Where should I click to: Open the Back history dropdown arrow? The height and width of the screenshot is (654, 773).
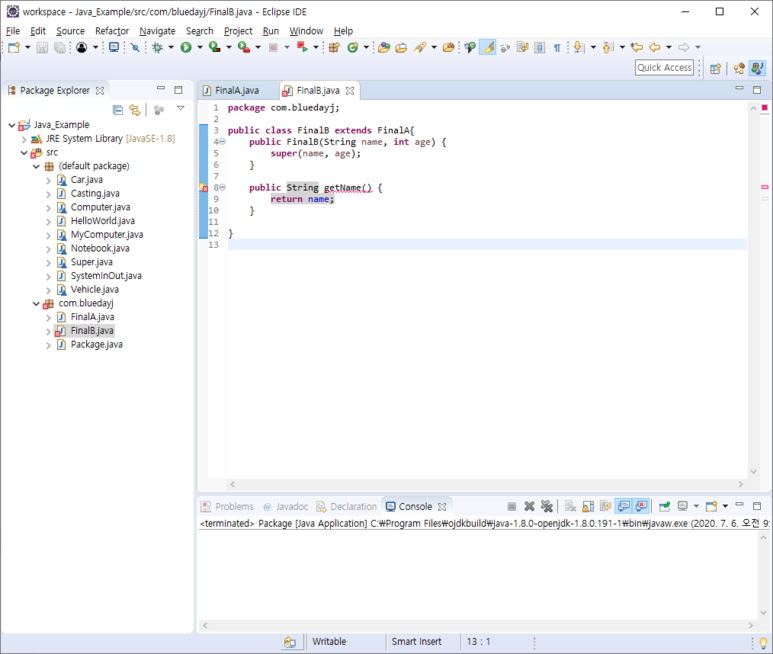click(668, 47)
